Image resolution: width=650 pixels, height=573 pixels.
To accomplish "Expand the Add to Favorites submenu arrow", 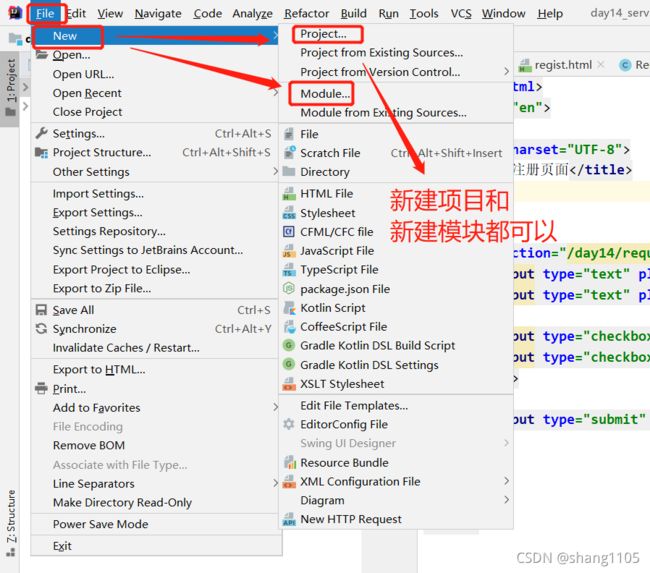I will [275, 408].
